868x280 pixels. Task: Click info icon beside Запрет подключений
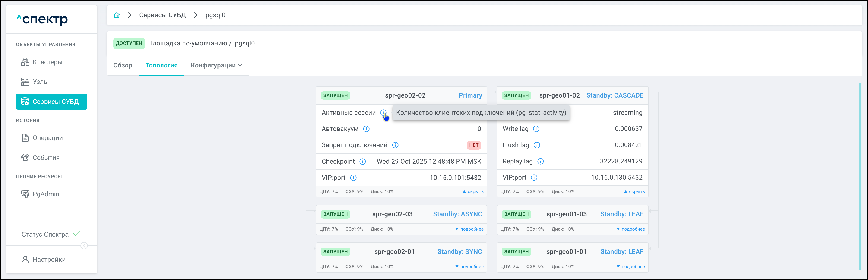click(x=395, y=145)
